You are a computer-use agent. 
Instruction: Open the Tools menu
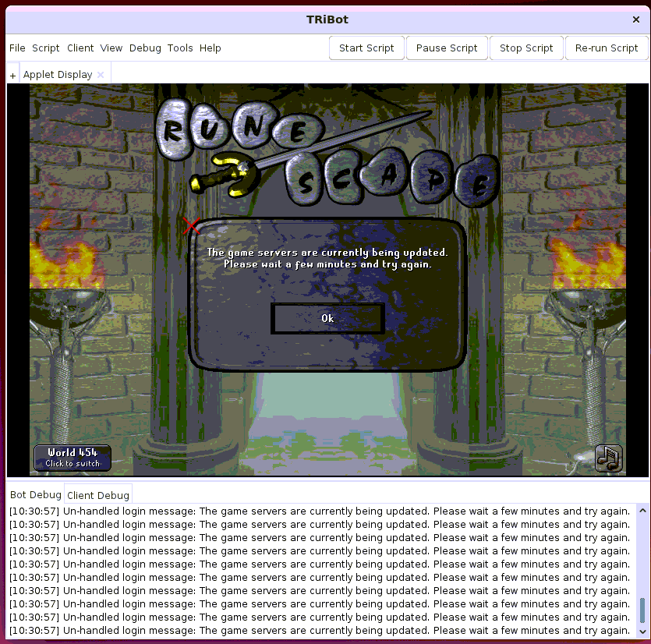(x=180, y=48)
